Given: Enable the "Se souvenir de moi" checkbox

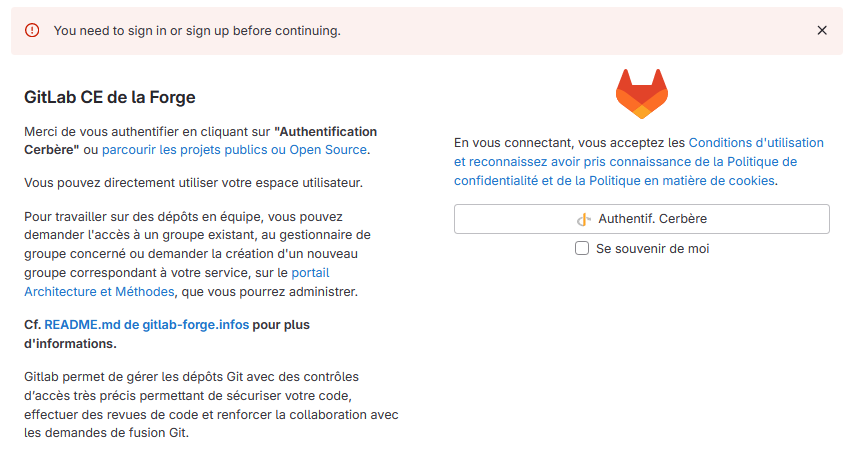Looking at the screenshot, I should (582, 248).
